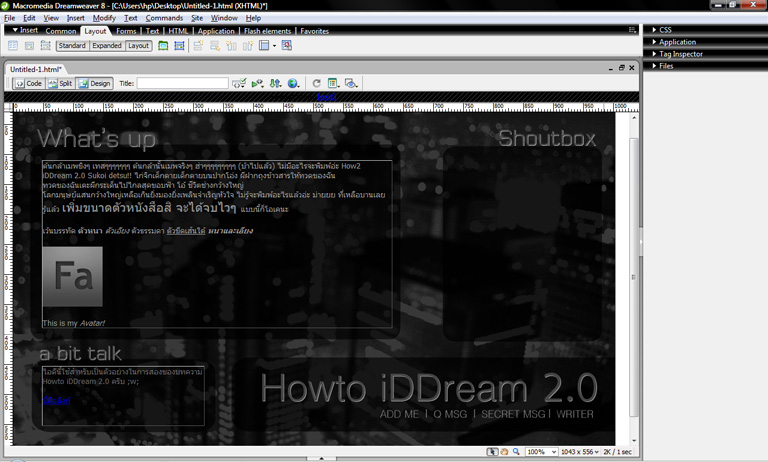The image size is (768, 462).
Task: Click the Insert Row Below icon
Action: (x=215, y=46)
